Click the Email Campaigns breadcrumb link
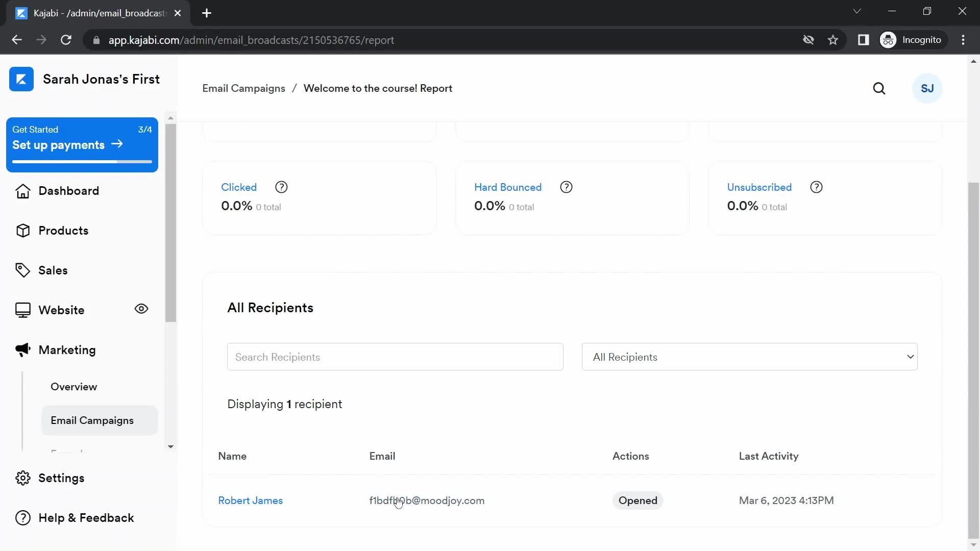The image size is (980, 551). [x=243, y=88]
